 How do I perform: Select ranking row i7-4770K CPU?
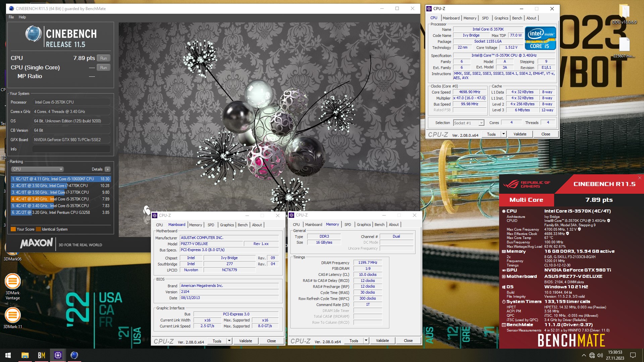[61, 186]
